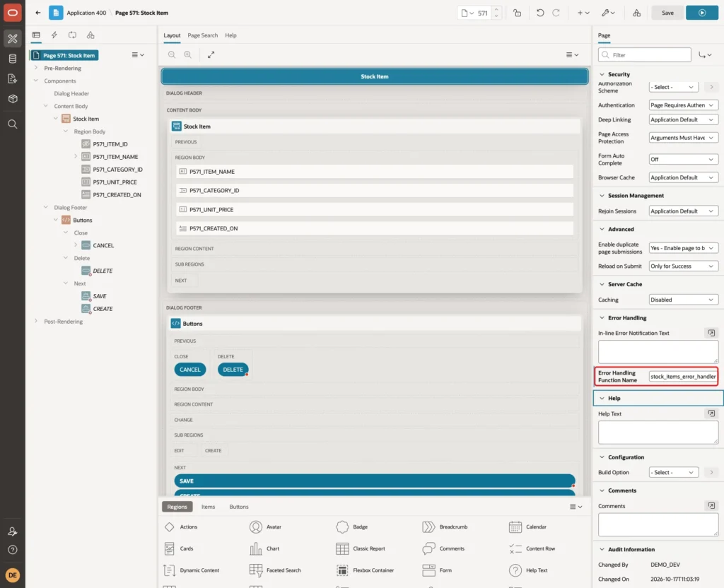Open the App Builder icon in the sidebar

13,39
